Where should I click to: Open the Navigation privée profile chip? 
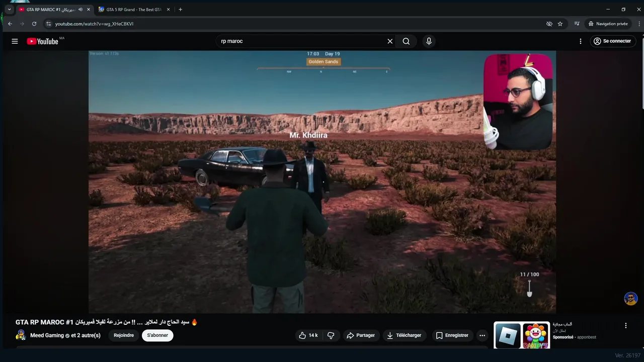tap(608, 24)
